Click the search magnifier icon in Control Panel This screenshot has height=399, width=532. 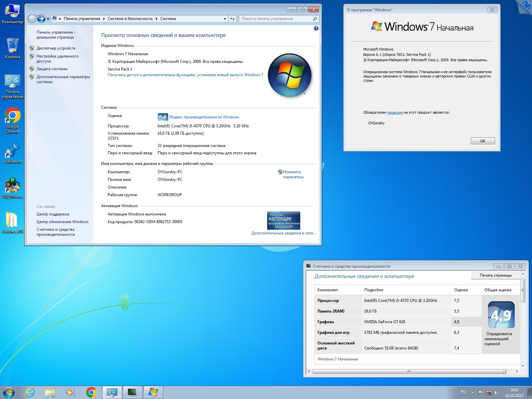pos(315,19)
